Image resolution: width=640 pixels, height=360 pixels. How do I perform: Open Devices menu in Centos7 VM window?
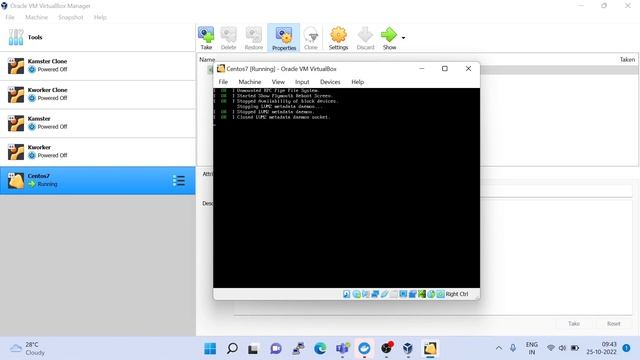(x=330, y=82)
